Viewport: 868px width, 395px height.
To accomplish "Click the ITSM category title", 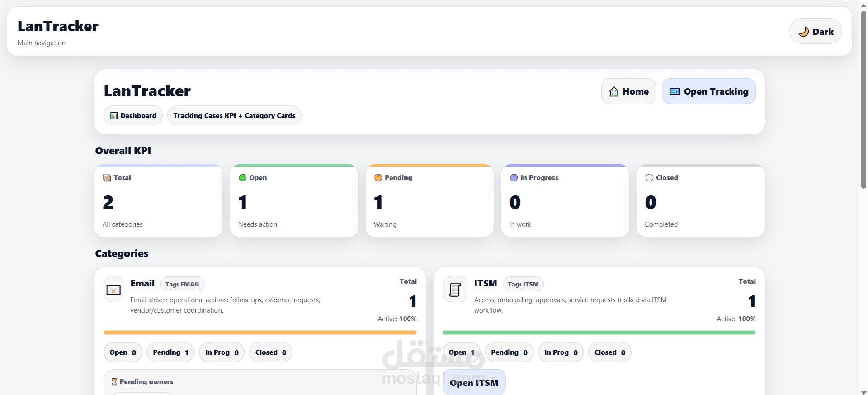I will click(x=486, y=283).
